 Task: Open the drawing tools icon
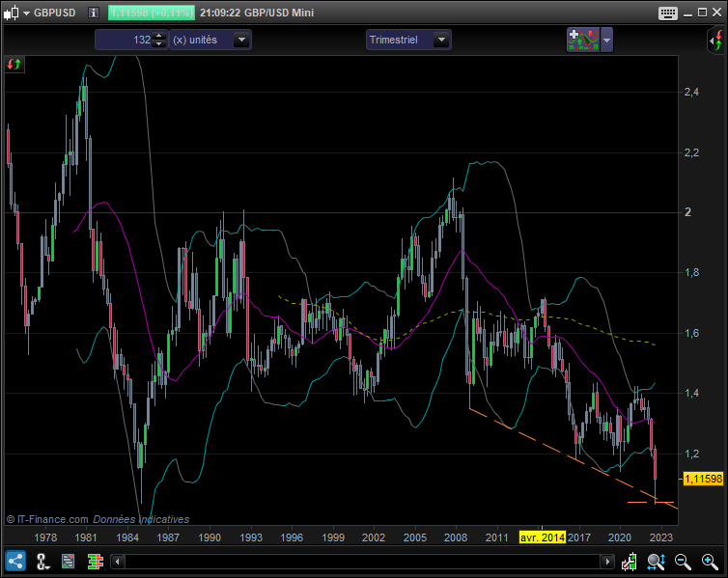pos(42,561)
